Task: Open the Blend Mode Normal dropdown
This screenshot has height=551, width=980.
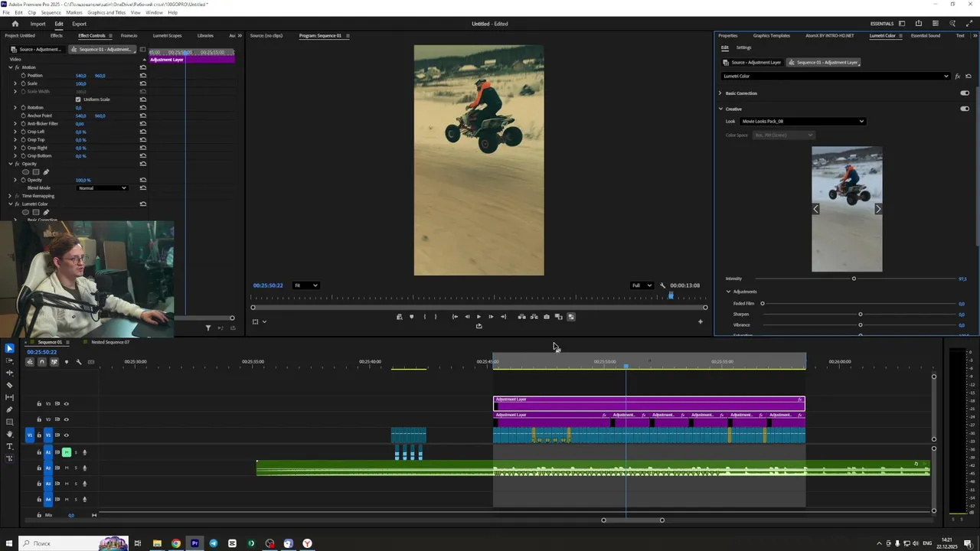Action: 102,188
